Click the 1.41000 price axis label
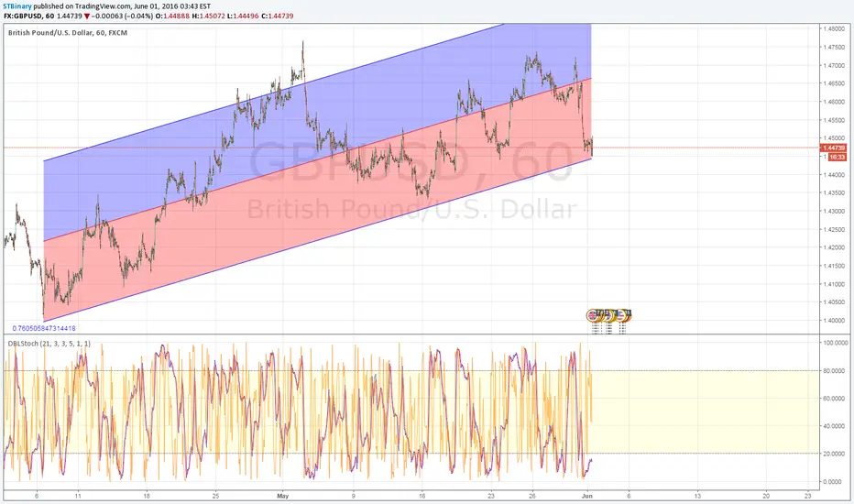Screen dimensions: 854x504 point(834,284)
